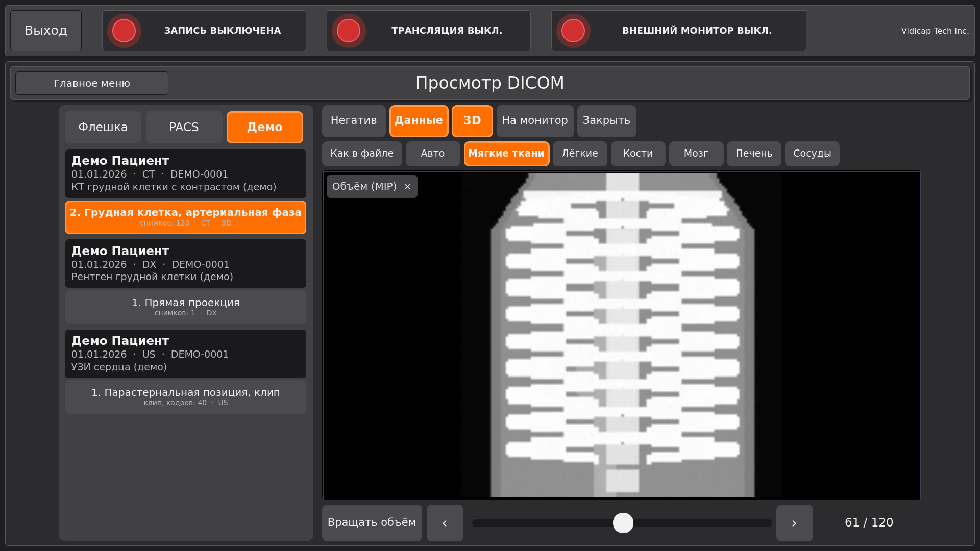This screenshot has width=980, height=551.
Task: Click the red external monitor indicator icon
Action: click(573, 31)
